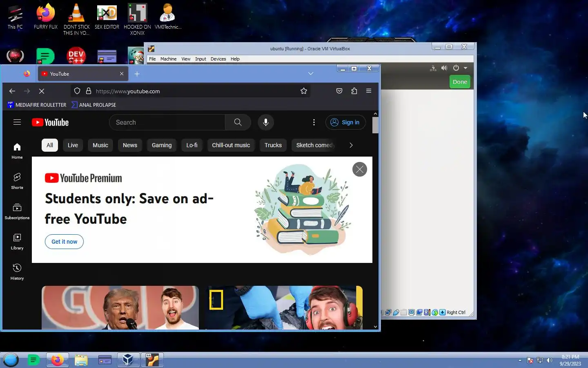Click the Get it now button

pos(64,242)
